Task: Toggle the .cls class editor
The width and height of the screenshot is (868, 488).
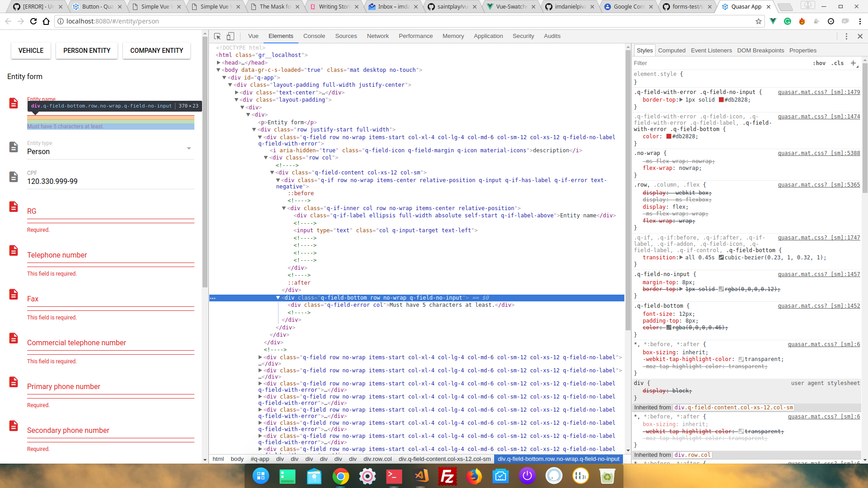Action: (x=838, y=63)
